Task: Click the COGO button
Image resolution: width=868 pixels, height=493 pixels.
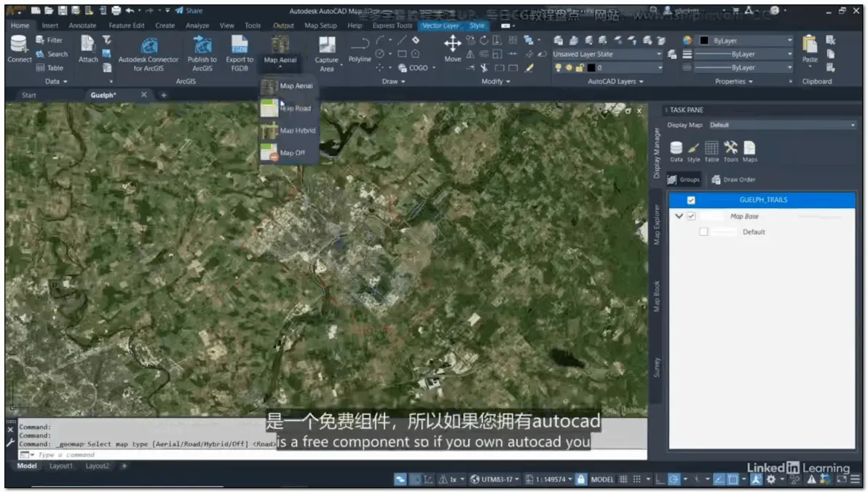Action: 413,68
